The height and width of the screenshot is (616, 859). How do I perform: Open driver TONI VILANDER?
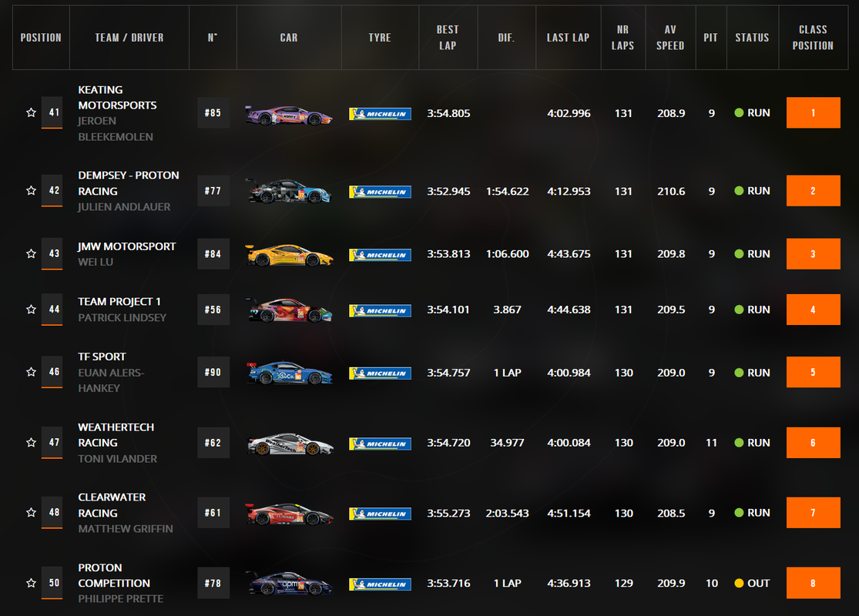coord(118,459)
